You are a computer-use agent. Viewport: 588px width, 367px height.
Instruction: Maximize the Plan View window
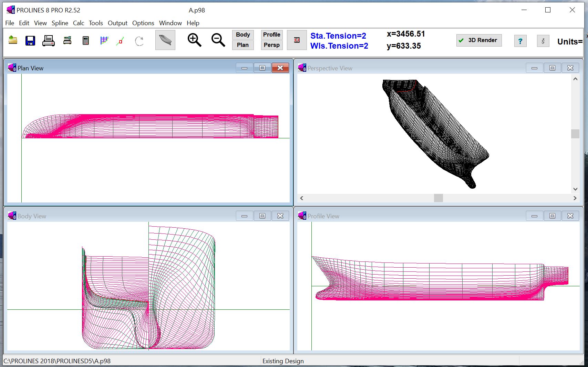point(262,68)
